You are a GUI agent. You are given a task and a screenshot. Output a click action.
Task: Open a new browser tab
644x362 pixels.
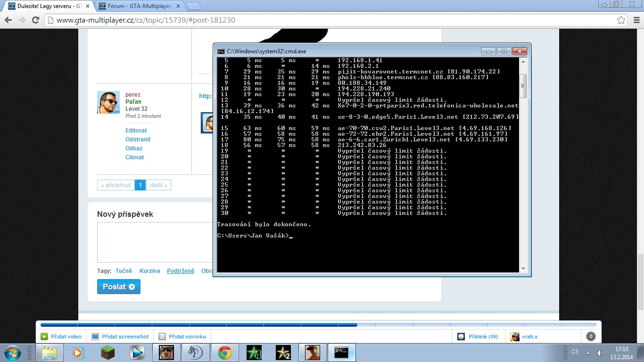click(x=193, y=7)
